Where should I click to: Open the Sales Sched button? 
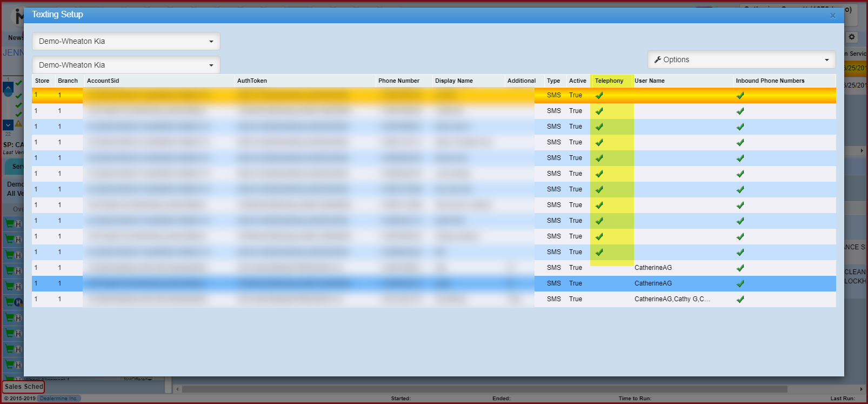click(x=24, y=387)
